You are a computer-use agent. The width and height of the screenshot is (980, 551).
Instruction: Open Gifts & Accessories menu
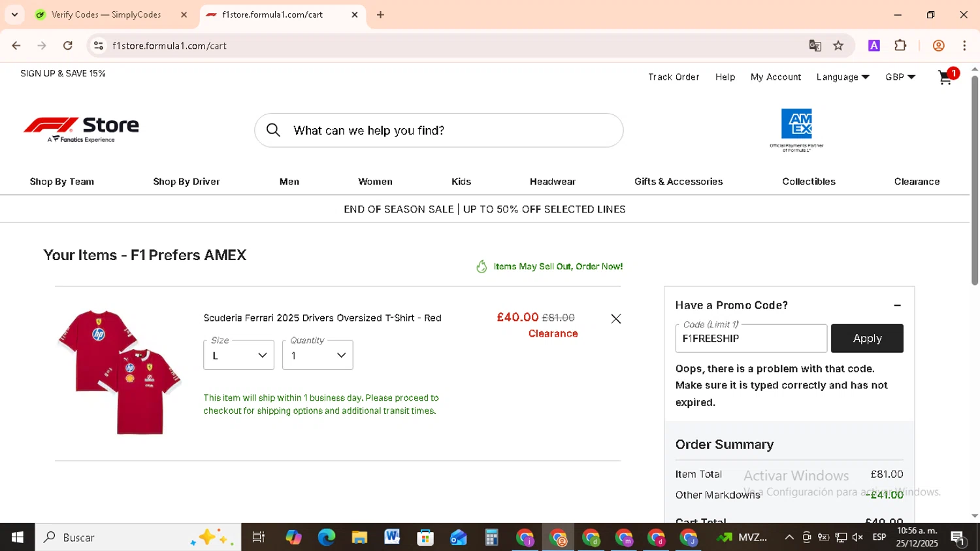(679, 182)
